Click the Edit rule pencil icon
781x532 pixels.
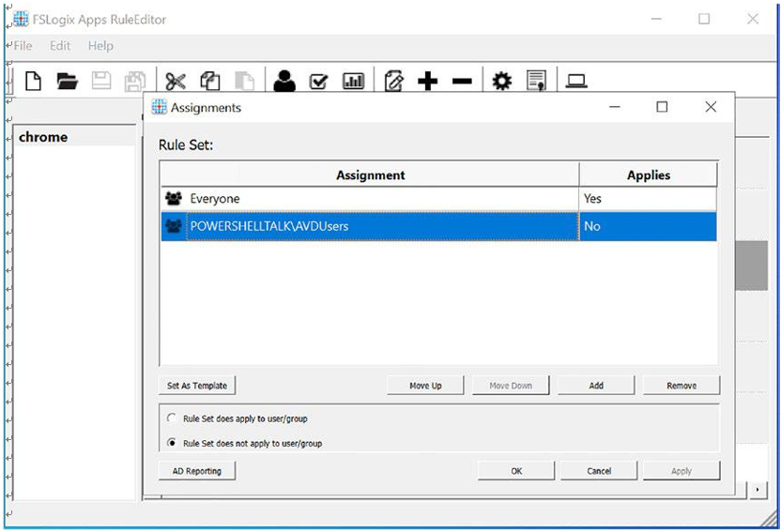click(393, 81)
